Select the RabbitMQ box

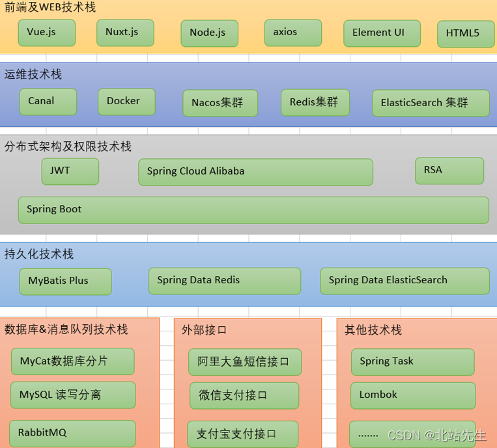click(x=72, y=434)
